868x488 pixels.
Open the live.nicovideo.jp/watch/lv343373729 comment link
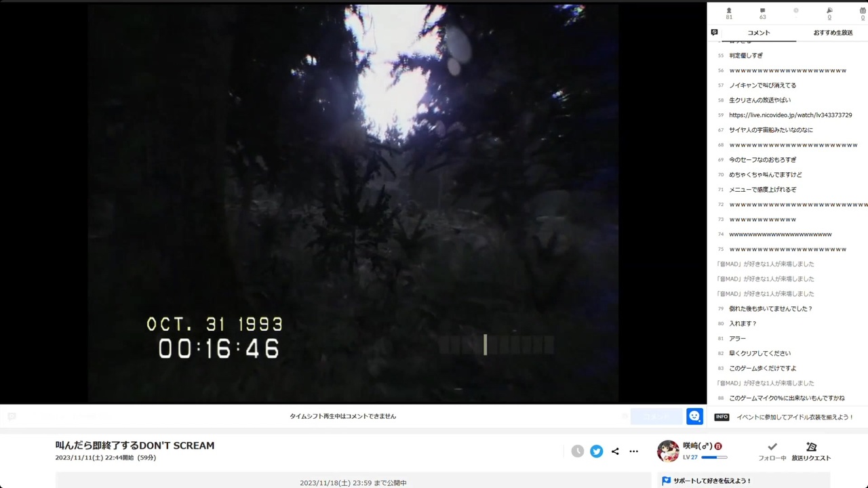pyautogui.click(x=790, y=115)
